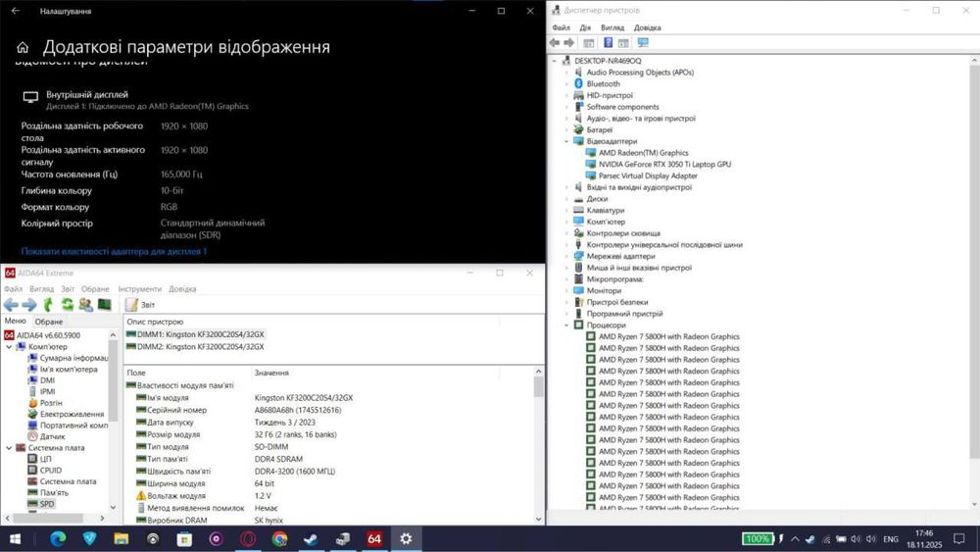Select DIMM1: Kingston KF3200C20S4/32GX
The width and height of the screenshot is (980, 552).
pyautogui.click(x=201, y=334)
